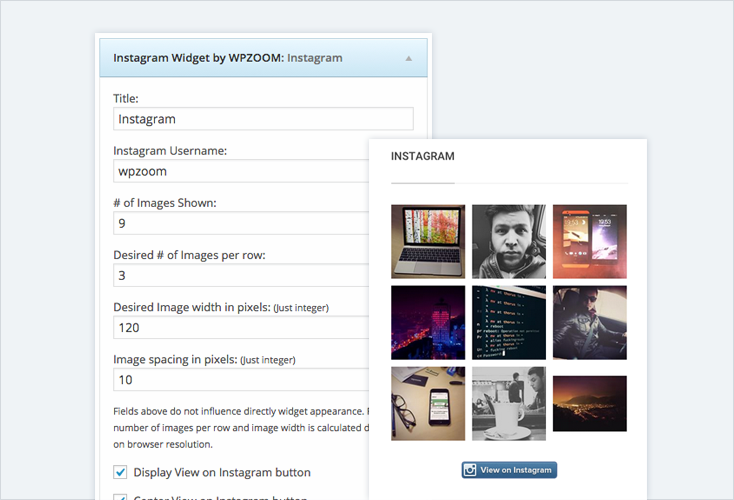The image size is (734, 500).
Task: Open the phone and glasses on desk thumbnail
Action: [x=428, y=404]
